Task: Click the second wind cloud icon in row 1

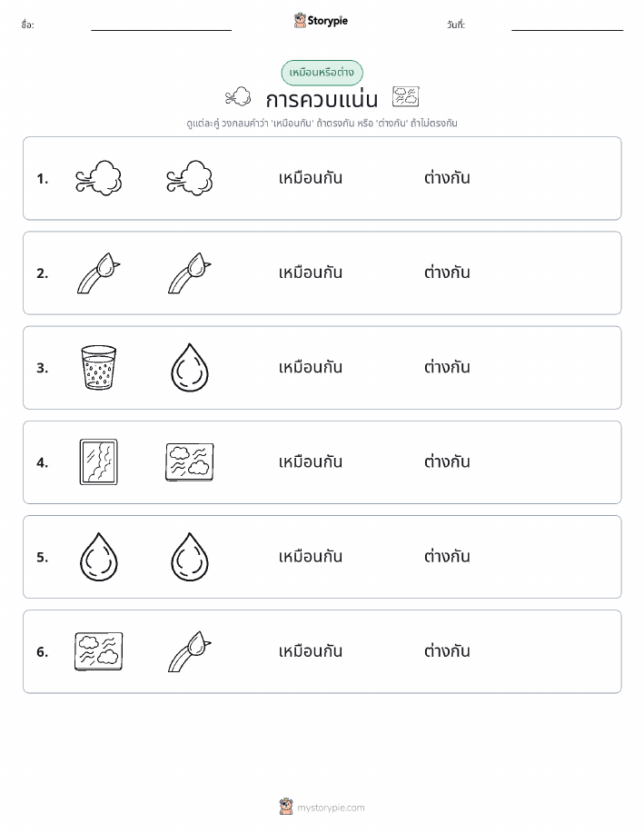Action: pyautogui.click(x=190, y=178)
